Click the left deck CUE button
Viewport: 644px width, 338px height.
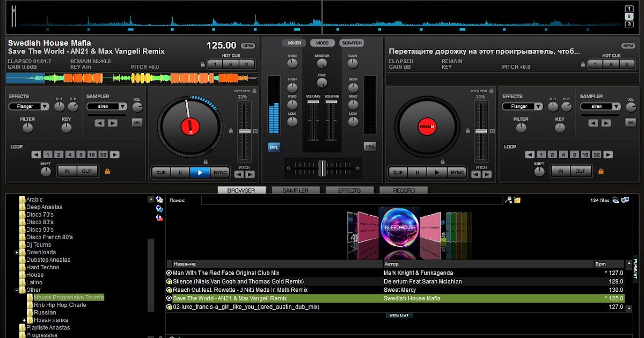pos(160,172)
